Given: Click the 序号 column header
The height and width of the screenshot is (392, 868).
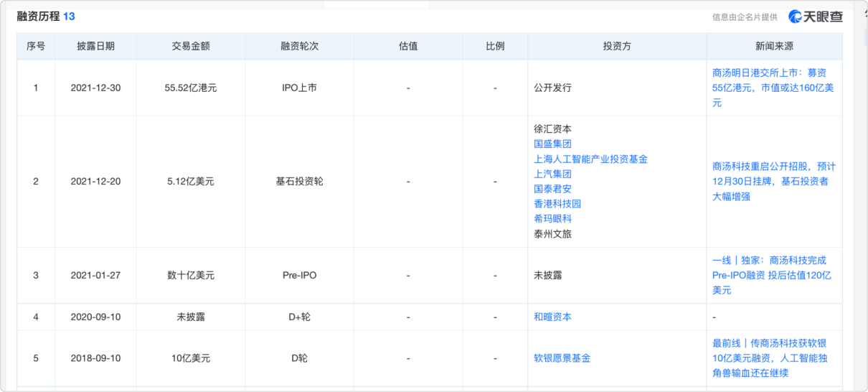Looking at the screenshot, I should [x=36, y=46].
